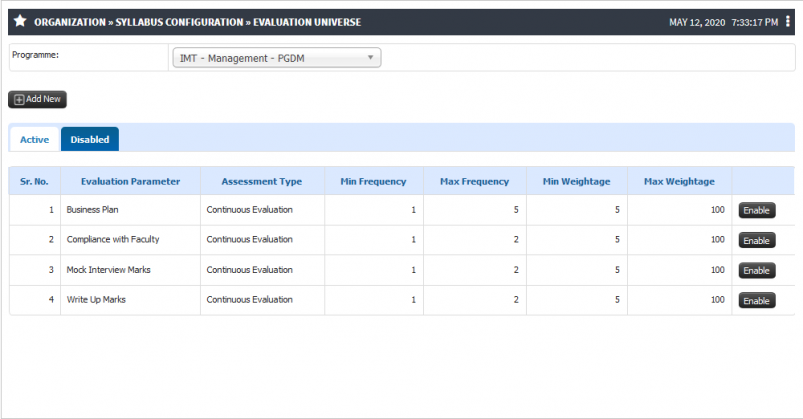Click the plus icon on Add New
This screenshot has width=803, height=419.
point(19,99)
